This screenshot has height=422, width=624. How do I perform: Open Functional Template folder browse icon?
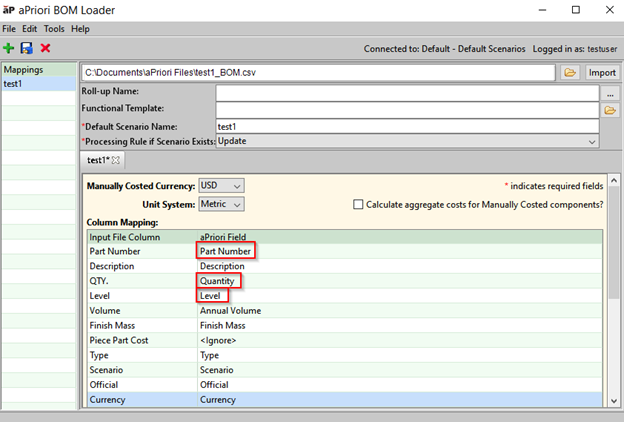(609, 109)
